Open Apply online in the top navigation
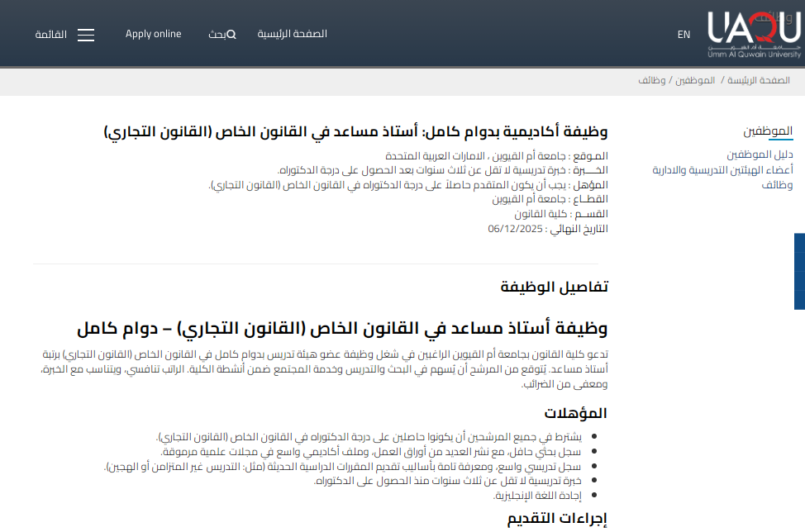Screen dimensions: 805x532 pos(153,34)
